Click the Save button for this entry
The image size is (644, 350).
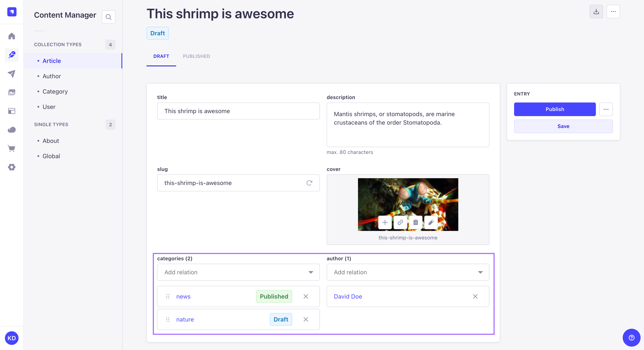coord(563,126)
